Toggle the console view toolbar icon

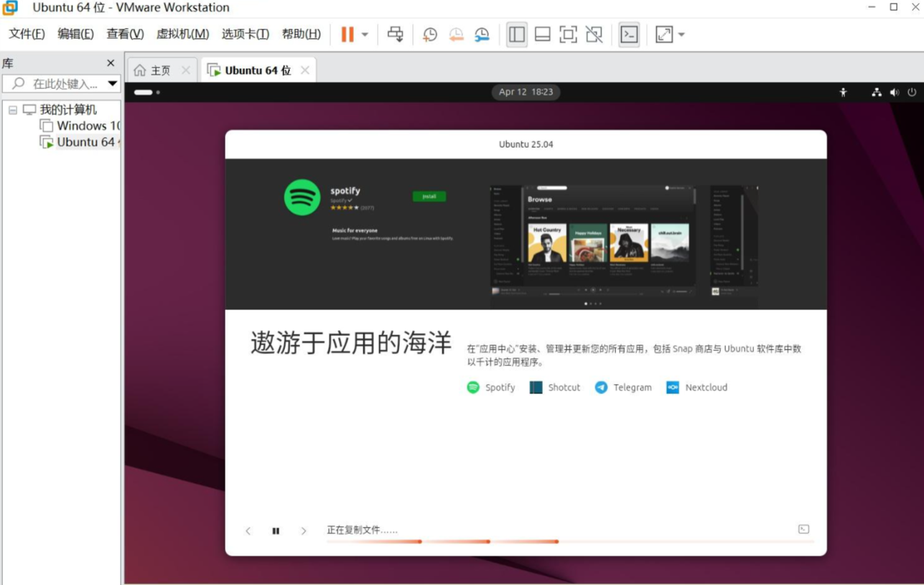(x=629, y=34)
